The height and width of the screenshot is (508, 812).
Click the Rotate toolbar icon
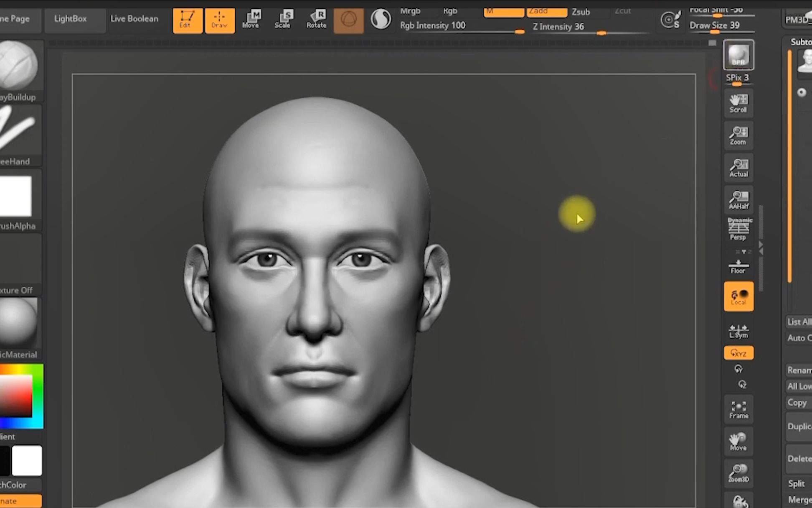[x=317, y=19]
